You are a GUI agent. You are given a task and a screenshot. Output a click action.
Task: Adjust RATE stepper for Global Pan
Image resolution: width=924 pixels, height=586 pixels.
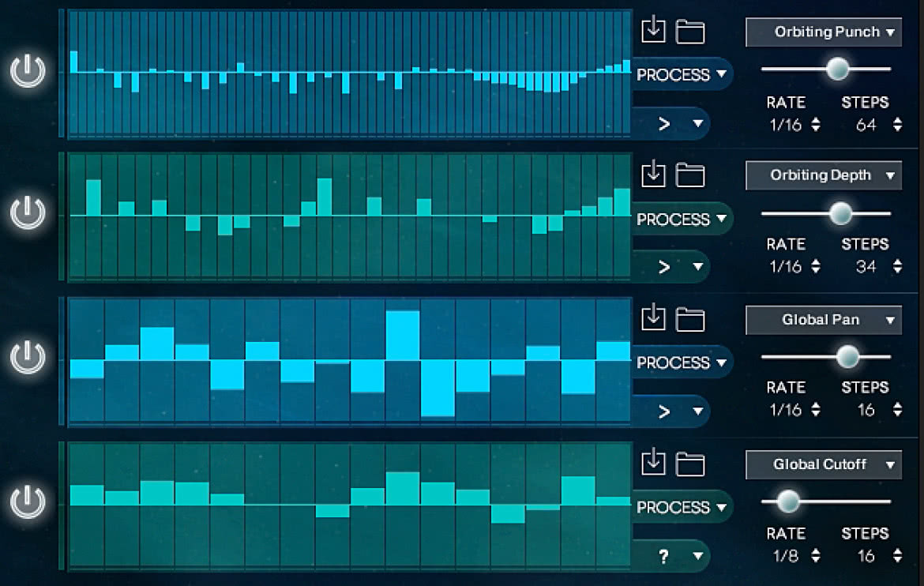pyautogui.click(x=816, y=410)
